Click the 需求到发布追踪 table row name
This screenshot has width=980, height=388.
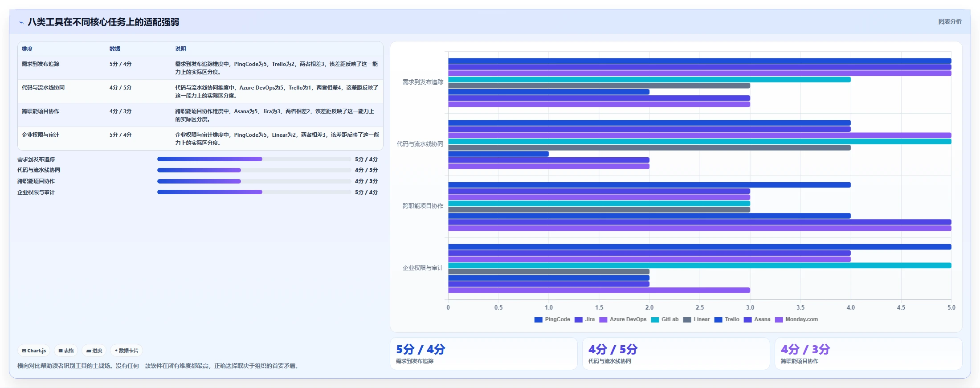point(41,64)
